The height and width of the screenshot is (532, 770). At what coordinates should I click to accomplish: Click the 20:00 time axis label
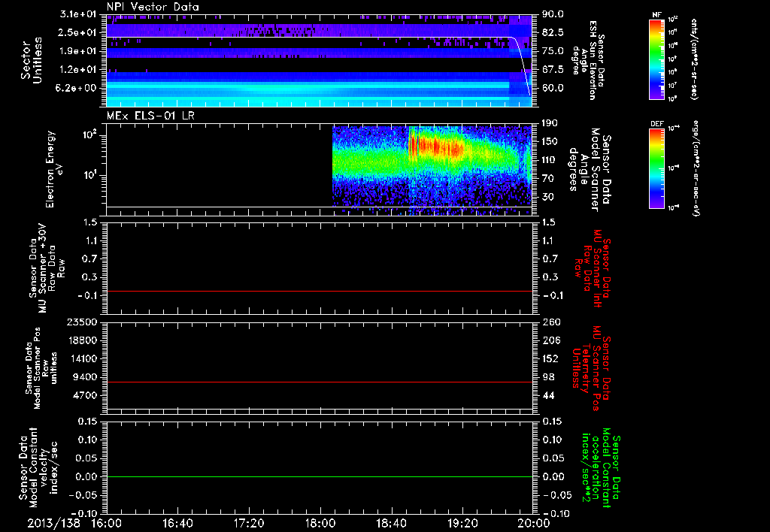[x=532, y=522]
